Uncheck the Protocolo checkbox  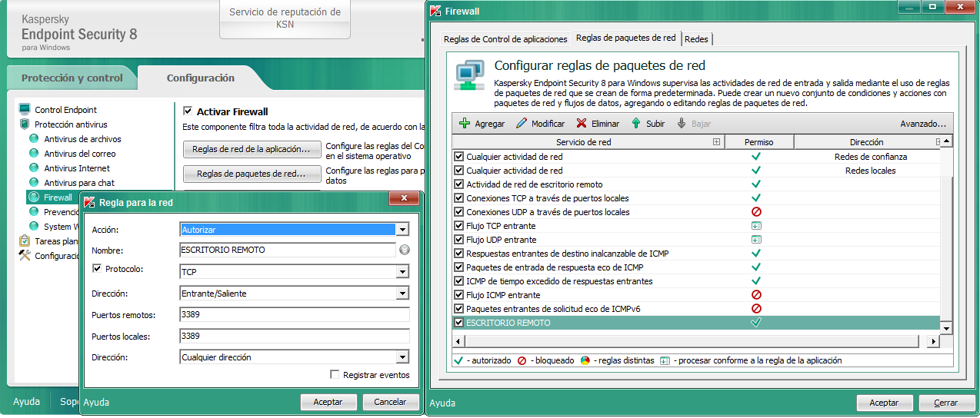(x=97, y=269)
